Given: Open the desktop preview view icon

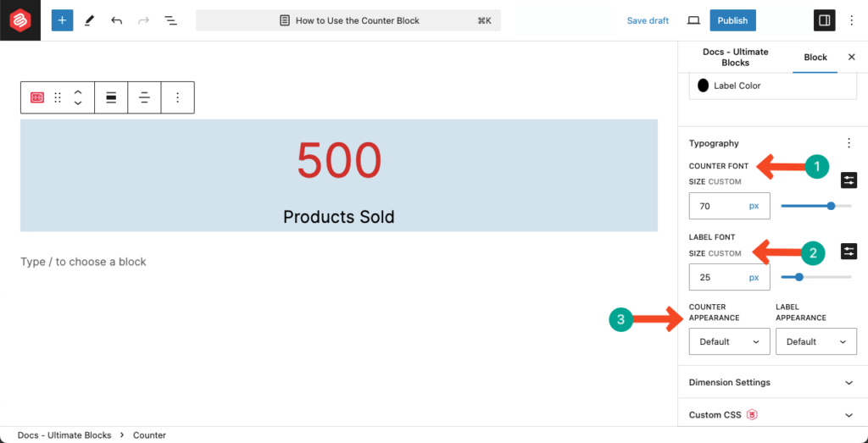Looking at the screenshot, I should tap(693, 20).
